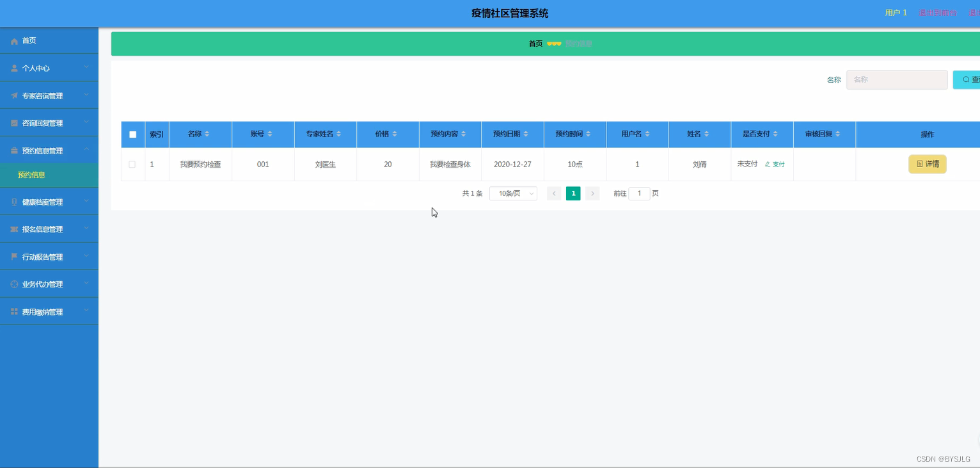Expand the 专家咨询管理 menu chevron
This screenshot has height=468, width=980.
[86, 95]
